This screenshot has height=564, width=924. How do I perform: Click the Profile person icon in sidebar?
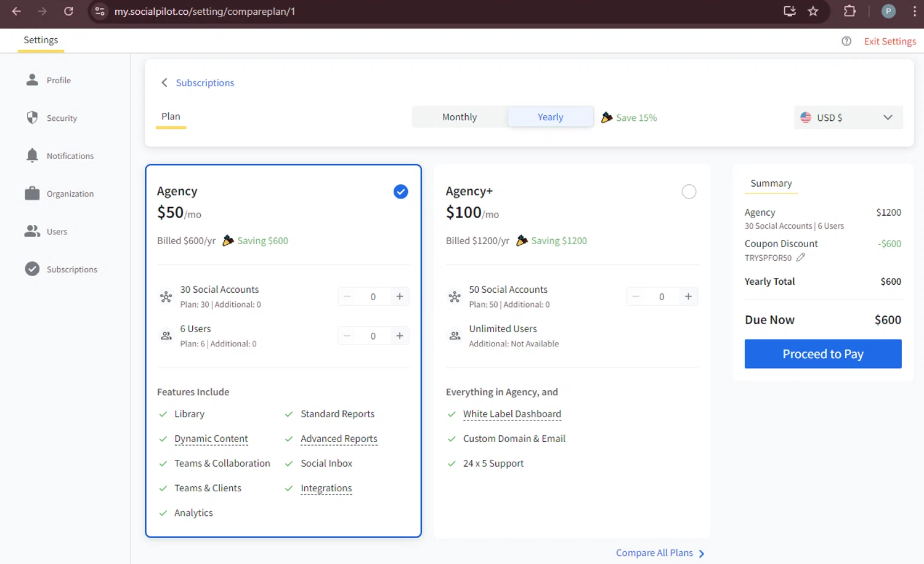coord(32,80)
